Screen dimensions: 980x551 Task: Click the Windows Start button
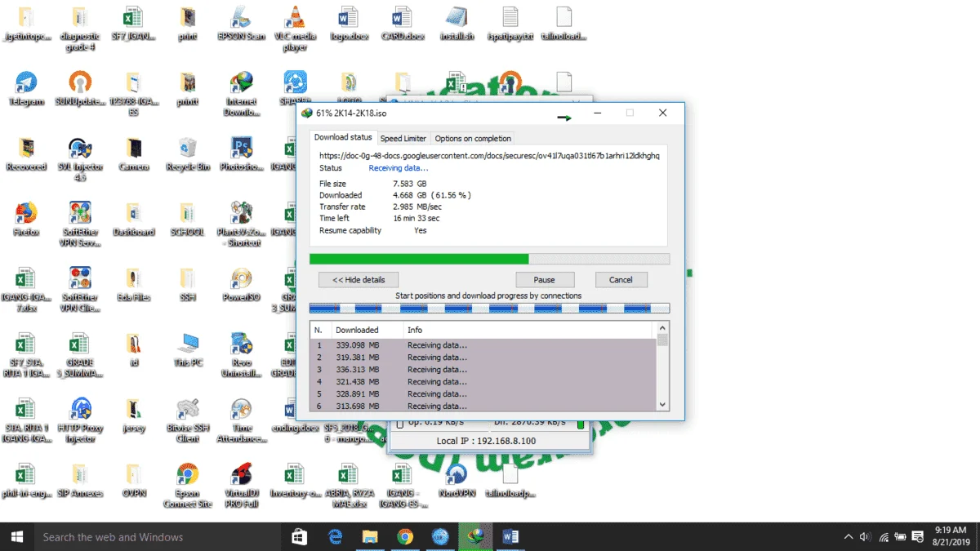click(x=16, y=536)
